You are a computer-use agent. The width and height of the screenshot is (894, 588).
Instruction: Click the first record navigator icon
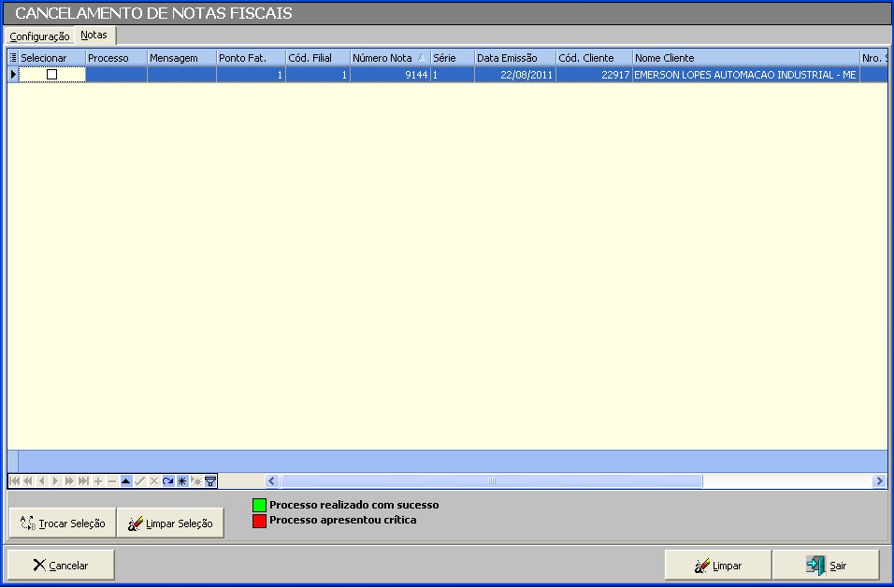point(14,481)
